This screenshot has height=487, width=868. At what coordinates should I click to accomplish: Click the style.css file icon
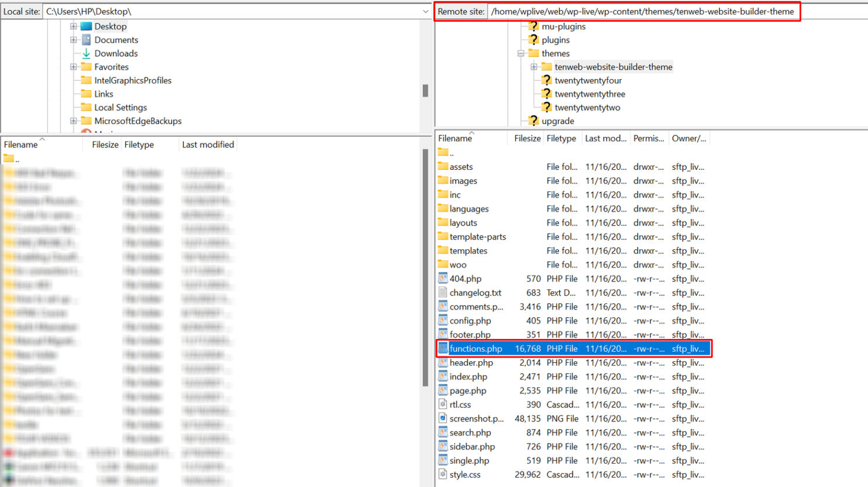pos(443,474)
